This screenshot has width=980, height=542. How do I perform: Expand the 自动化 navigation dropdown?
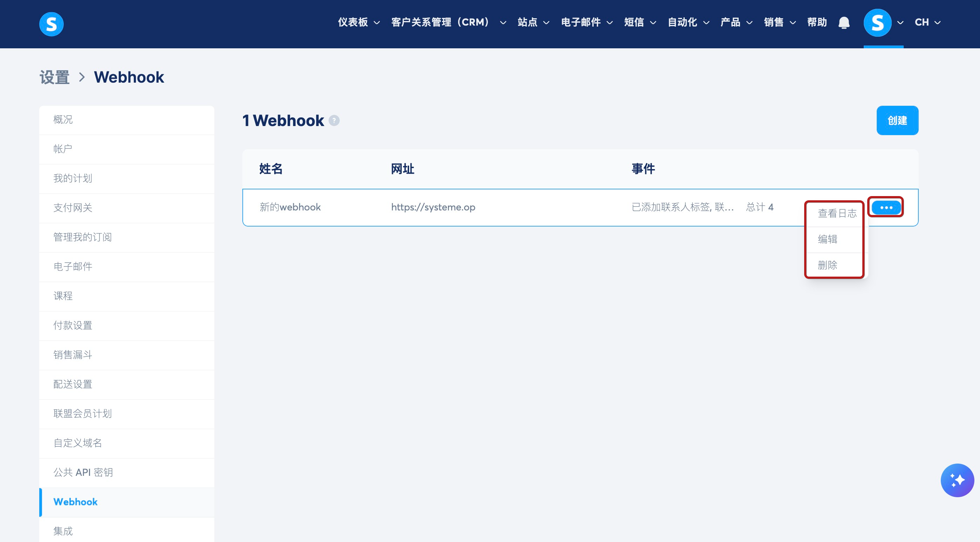coord(688,22)
